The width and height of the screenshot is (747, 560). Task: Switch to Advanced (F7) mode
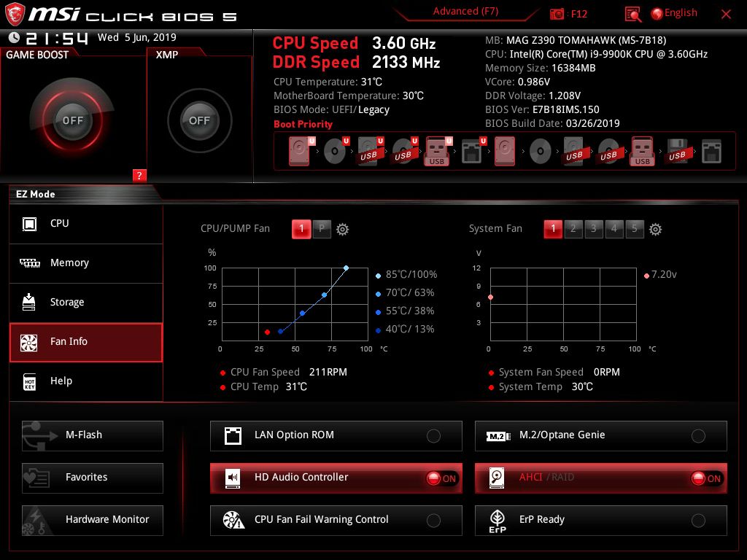[x=465, y=12]
